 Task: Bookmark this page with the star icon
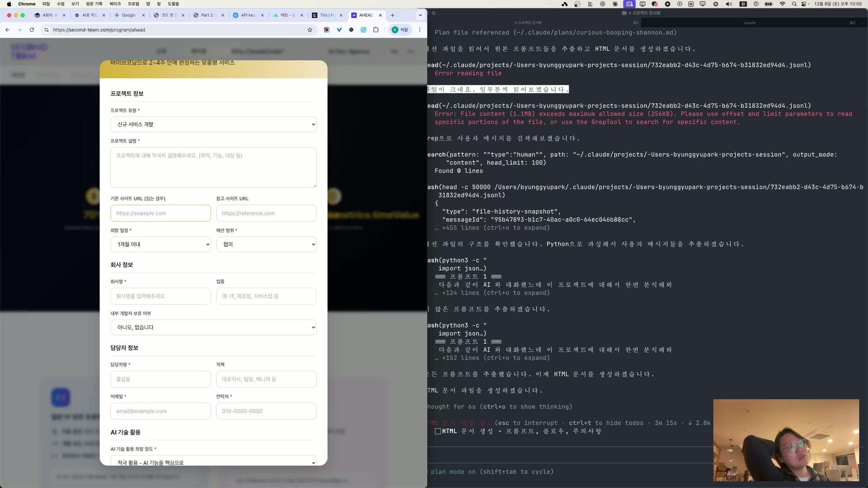[x=310, y=30]
